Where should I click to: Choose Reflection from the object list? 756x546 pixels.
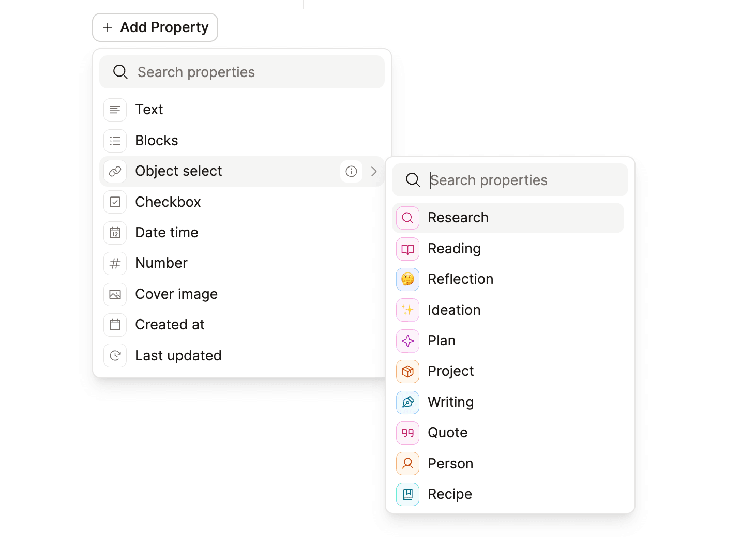pyautogui.click(x=460, y=279)
